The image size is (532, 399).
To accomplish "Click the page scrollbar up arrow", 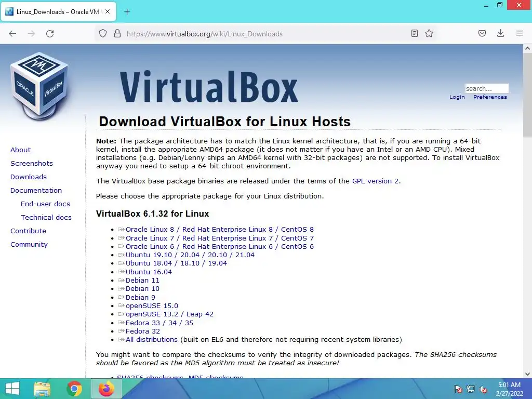I will point(527,48).
